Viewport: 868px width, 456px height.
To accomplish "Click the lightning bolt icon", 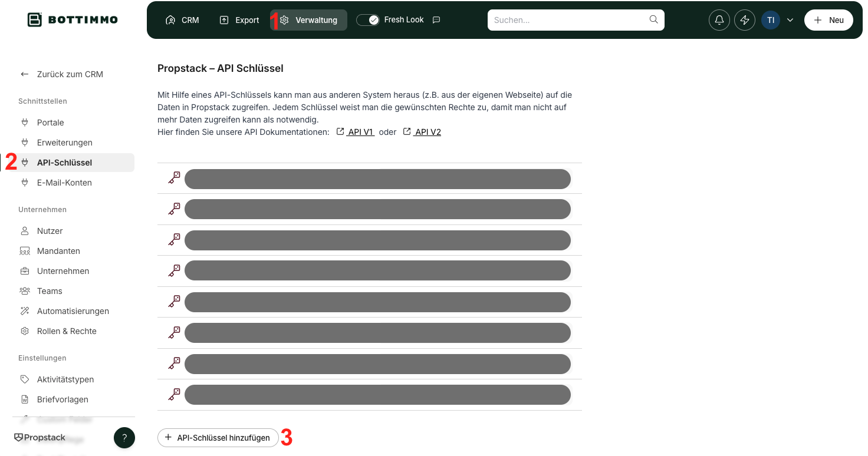I will pyautogui.click(x=745, y=20).
